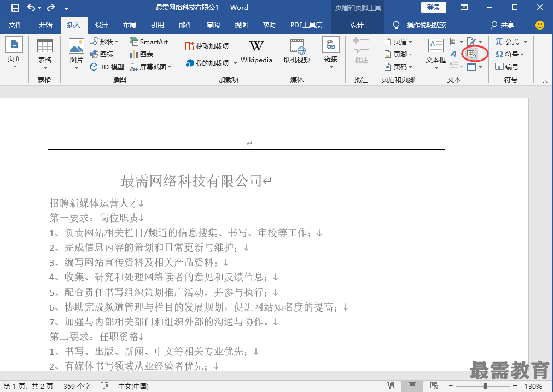
Task: Click the insert object icon
Action: coord(471,67)
